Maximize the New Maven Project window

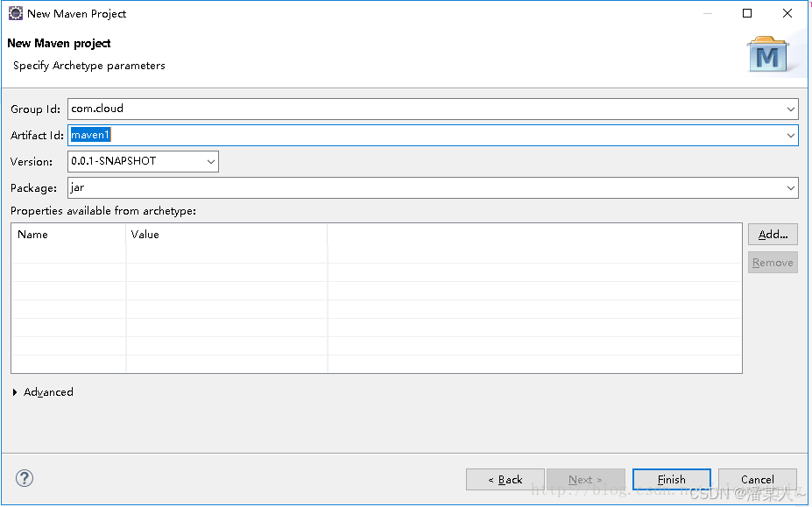[x=747, y=13]
